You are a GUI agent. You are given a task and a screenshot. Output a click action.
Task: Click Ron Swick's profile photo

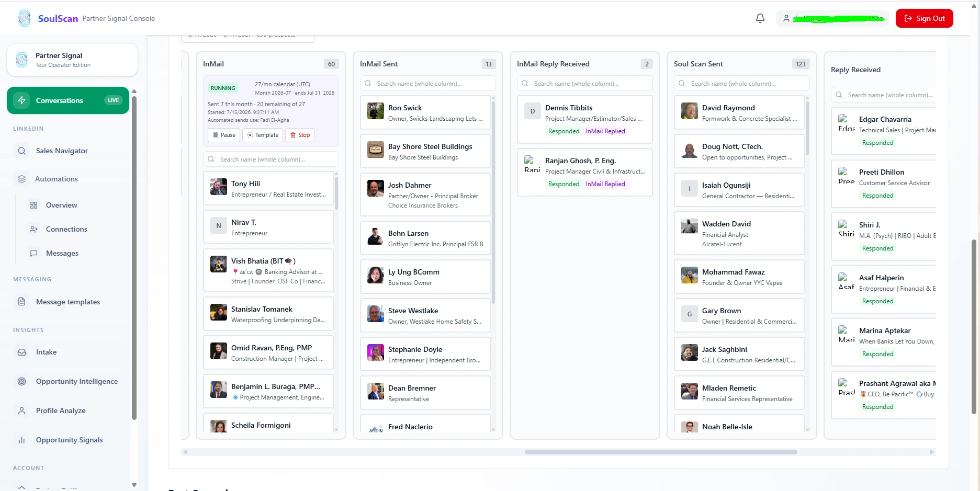(x=375, y=111)
